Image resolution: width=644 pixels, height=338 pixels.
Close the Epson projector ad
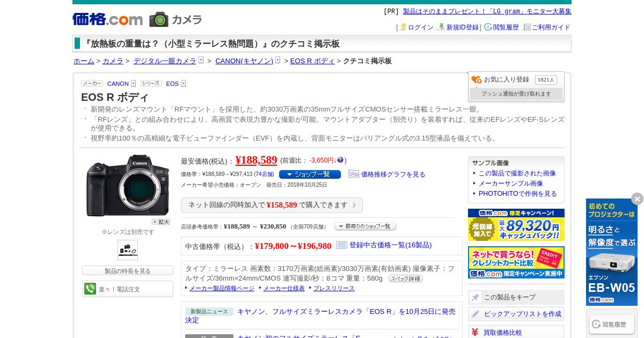(637, 199)
